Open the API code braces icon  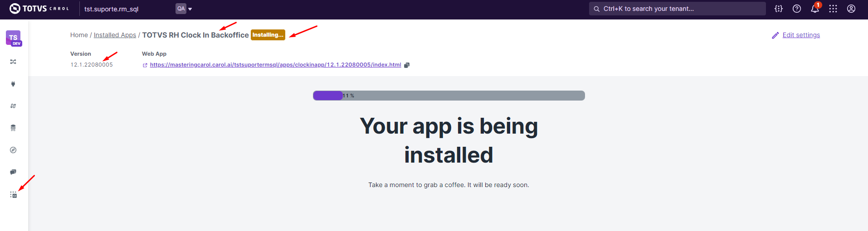779,9
